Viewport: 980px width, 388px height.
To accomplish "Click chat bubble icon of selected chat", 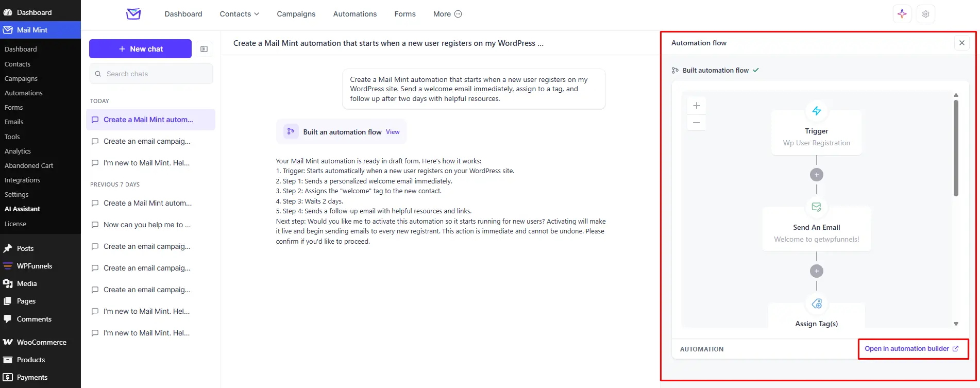I will [95, 120].
